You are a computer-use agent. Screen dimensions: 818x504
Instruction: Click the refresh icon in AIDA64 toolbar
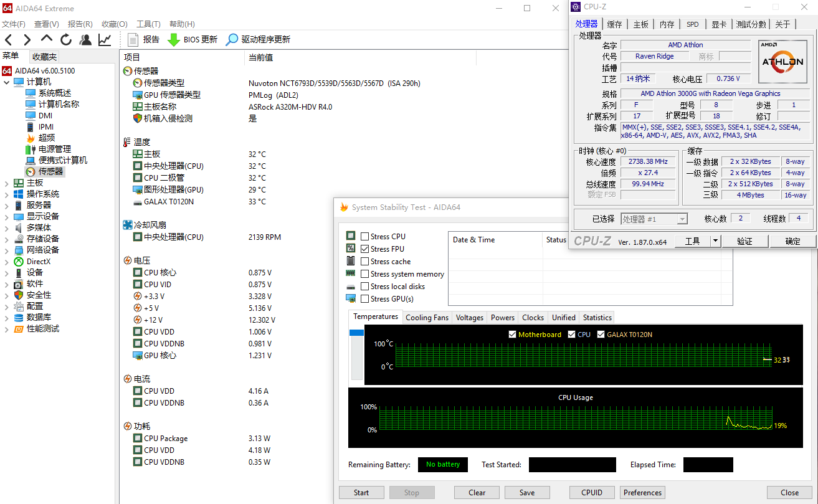point(66,40)
